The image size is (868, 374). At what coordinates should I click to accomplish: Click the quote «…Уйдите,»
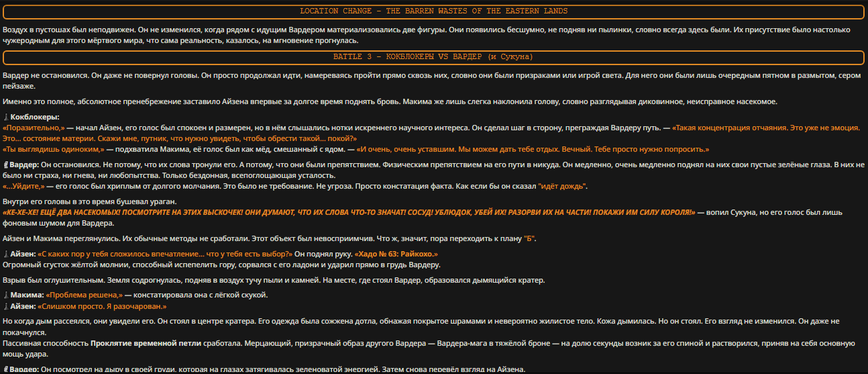point(23,186)
